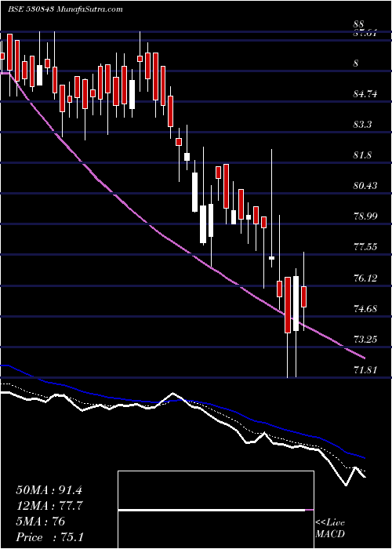Click the 77.55 price axis label
The height and width of the screenshot is (549, 392).
[x=365, y=247]
